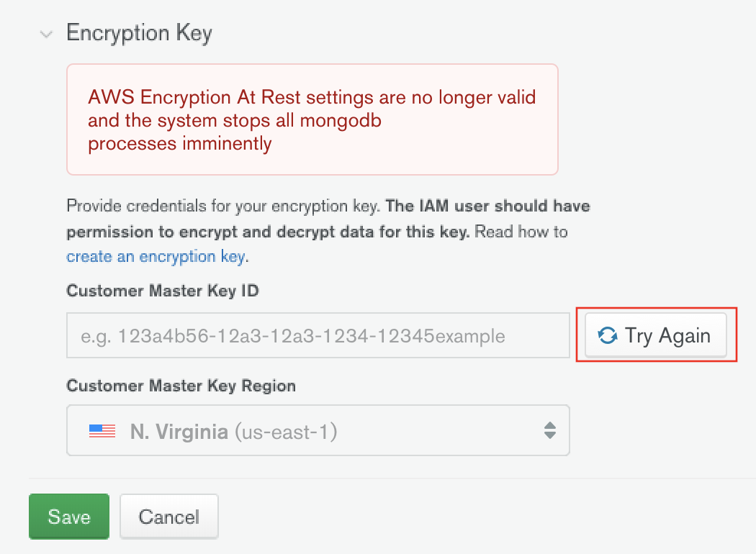The height and width of the screenshot is (554, 756).
Task: Click the red error message box
Action: (x=312, y=119)
